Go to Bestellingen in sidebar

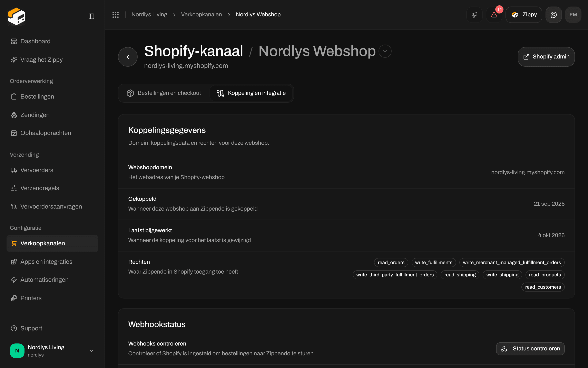coord(52,96)
